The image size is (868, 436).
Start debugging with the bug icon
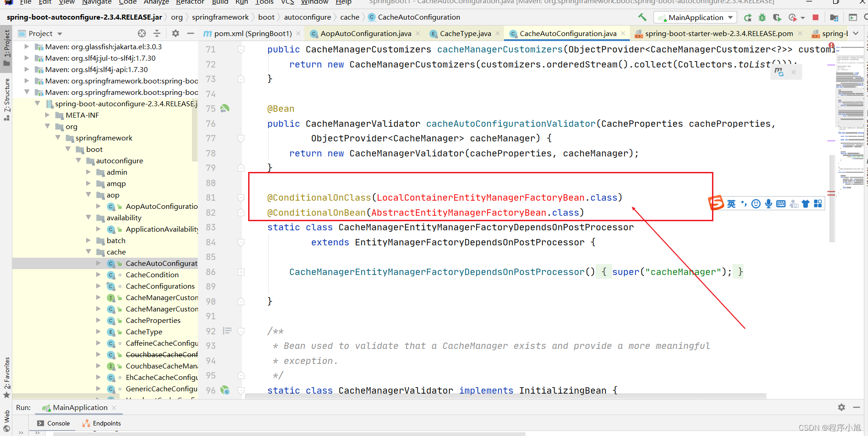click(762, 17)
